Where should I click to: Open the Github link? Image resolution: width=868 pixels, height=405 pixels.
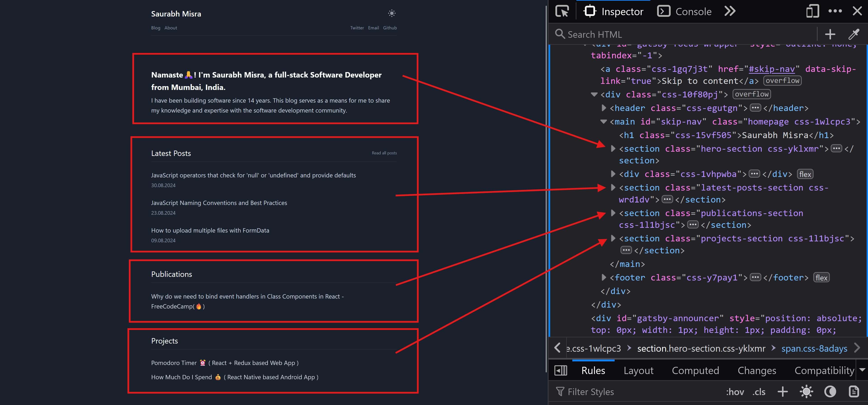[390, 28]
